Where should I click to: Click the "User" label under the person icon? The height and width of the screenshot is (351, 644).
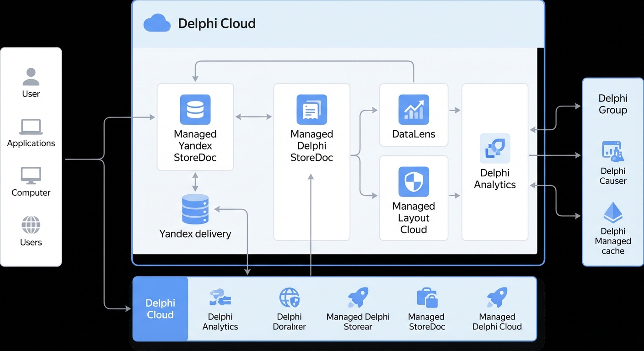coord(31,94)
